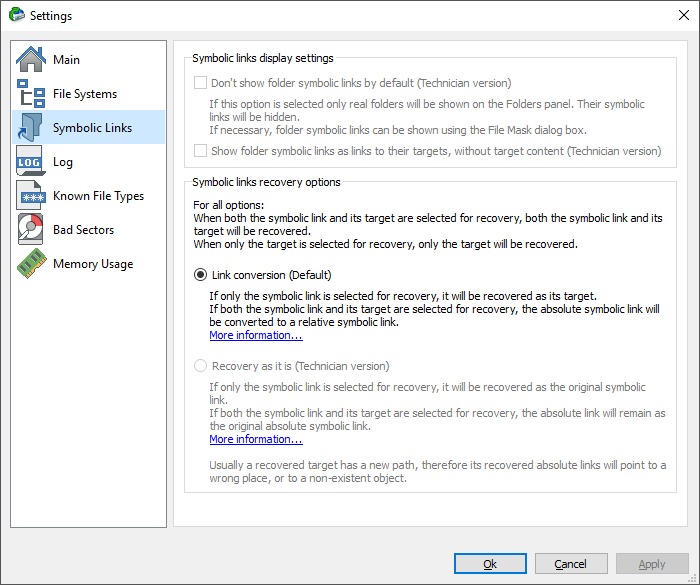The image size is (700, 585).
Task: Click the File Systems tree icon
Action: point(30,93)
